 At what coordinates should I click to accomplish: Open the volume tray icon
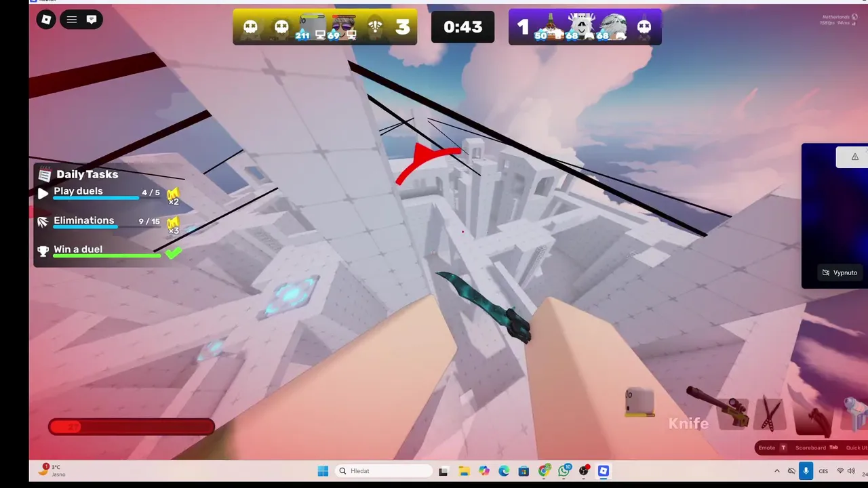point(851,471)
